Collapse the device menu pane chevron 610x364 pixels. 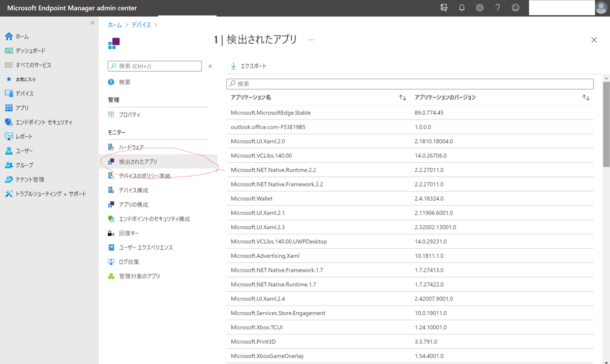[210, 66]
